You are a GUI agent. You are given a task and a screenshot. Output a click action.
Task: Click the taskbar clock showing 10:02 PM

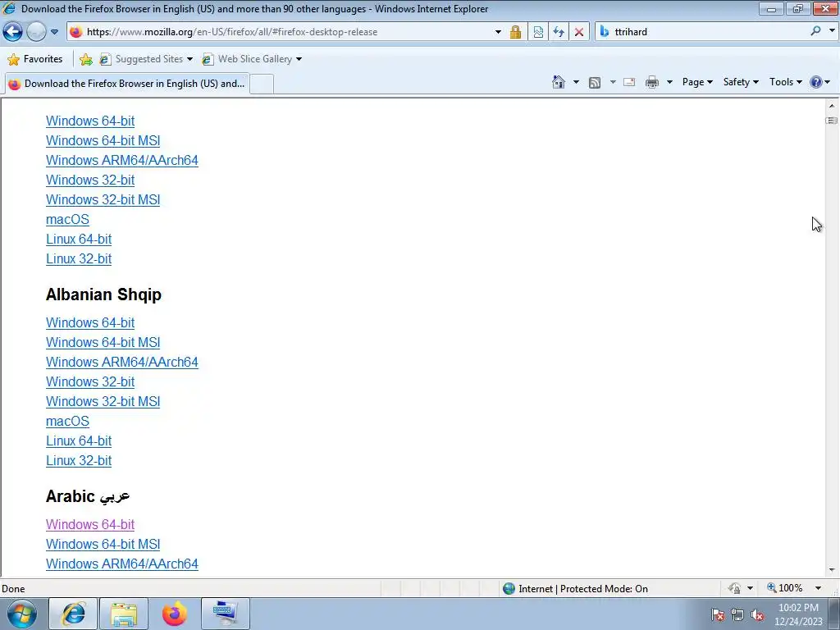(x=798, y=614)
